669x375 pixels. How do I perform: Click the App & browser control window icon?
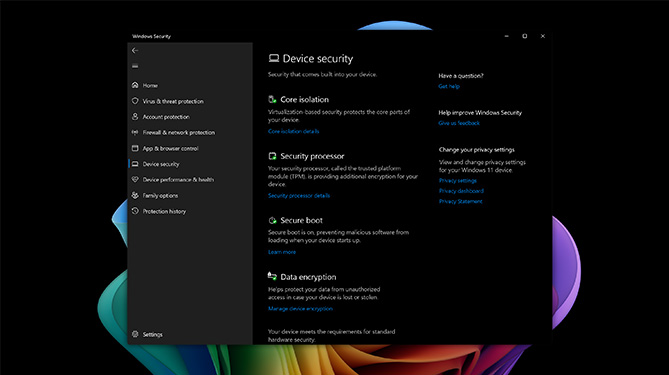click(135, 148)
